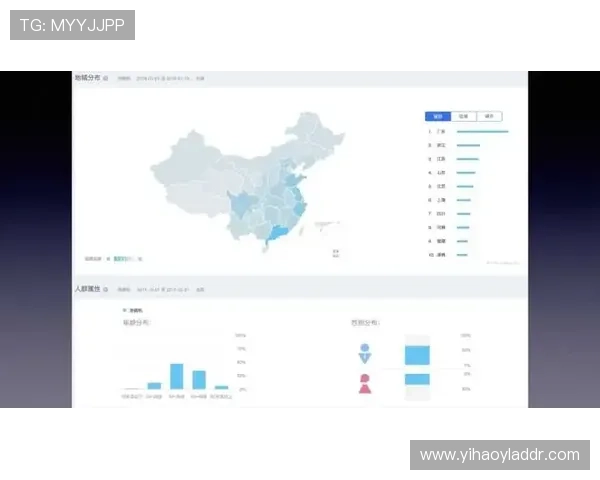Switch to the third city tab
The image size is (600, 480).
(489, 116)
